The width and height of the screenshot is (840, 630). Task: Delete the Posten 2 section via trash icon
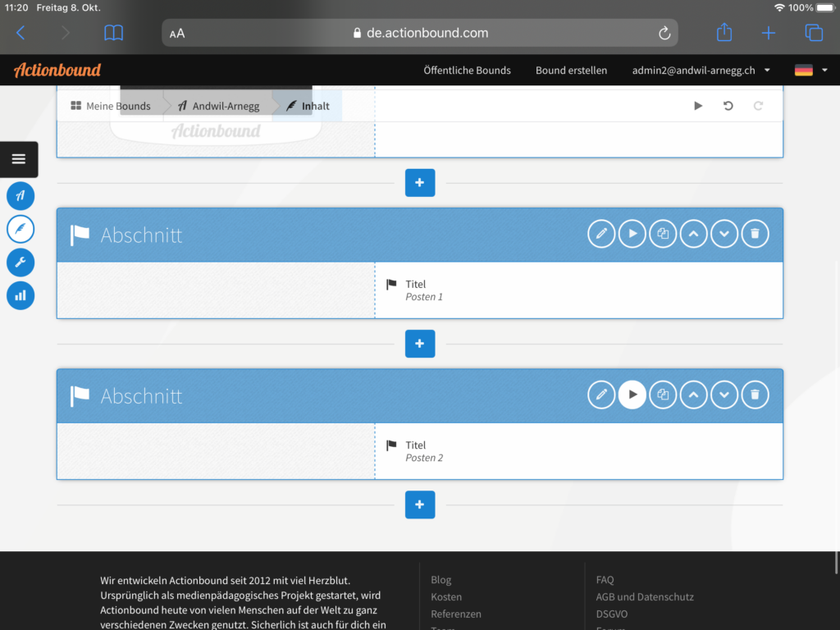tap(756, 395)
